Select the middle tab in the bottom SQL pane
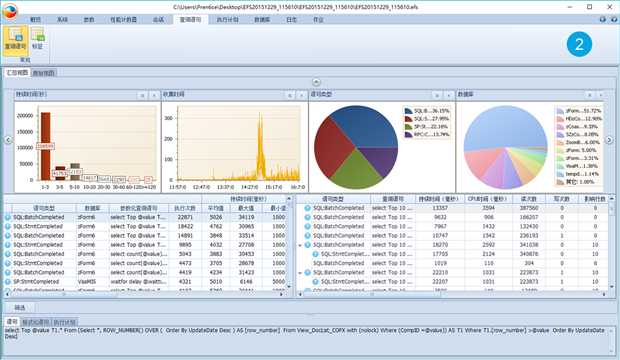Image resolution: width=620 pixels, height=360 pixels. 36,322
